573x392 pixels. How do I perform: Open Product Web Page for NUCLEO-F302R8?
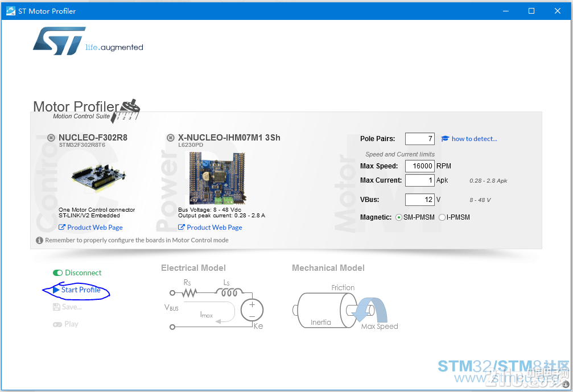[95, 227]
